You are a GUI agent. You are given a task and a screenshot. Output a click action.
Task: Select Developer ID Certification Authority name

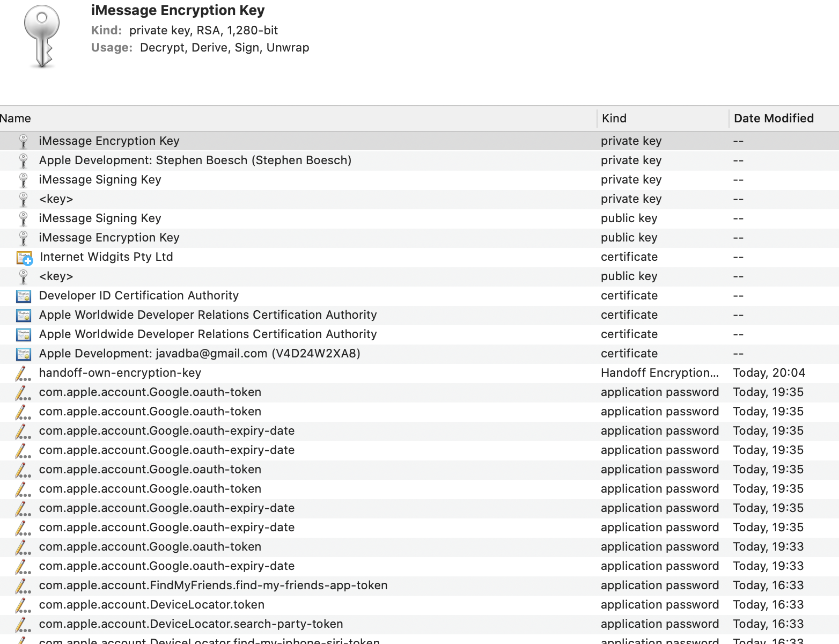139,296
